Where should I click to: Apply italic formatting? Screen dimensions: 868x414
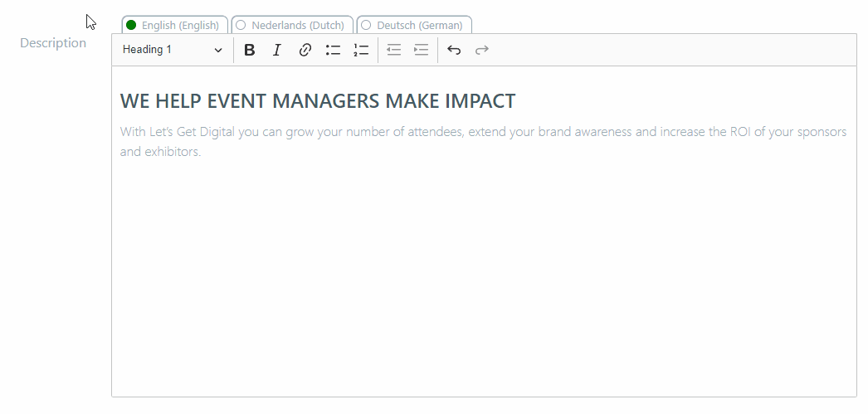pyautogui.click(x=277, y=50)
